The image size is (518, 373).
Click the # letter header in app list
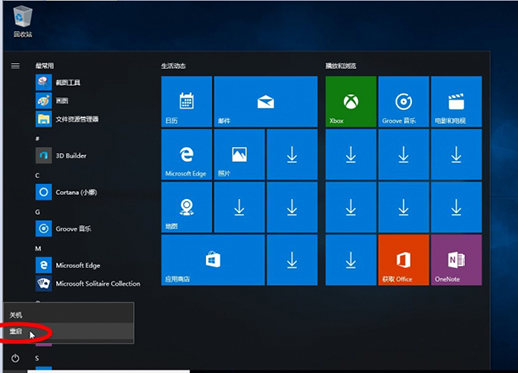[x=37, y=138]
